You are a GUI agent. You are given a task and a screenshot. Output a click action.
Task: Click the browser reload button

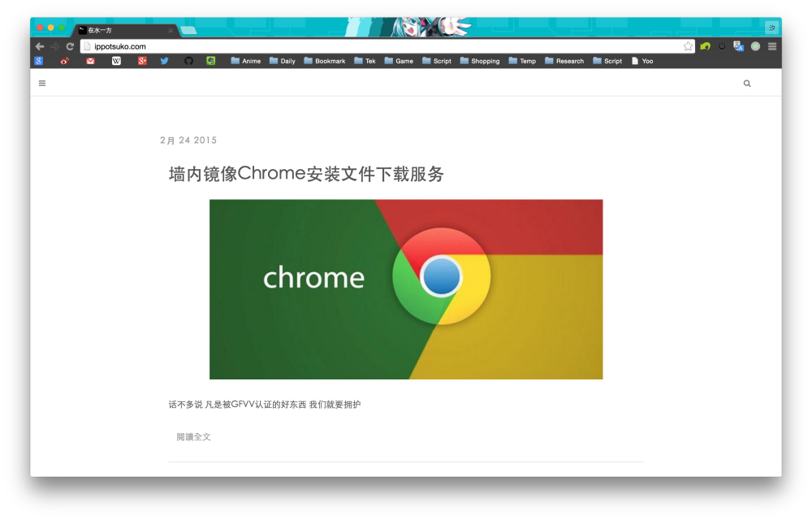coord(70,46)
